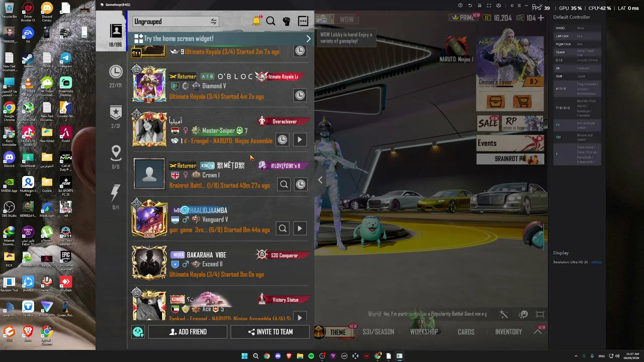Click the Windows Start button

coord(245,356)
